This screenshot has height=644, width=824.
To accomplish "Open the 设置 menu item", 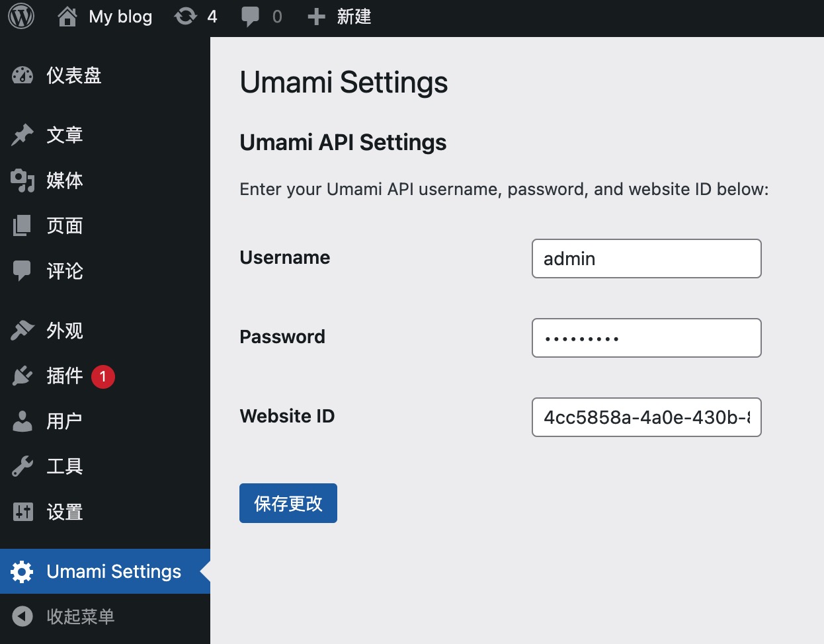I will [x=105, y=512].
